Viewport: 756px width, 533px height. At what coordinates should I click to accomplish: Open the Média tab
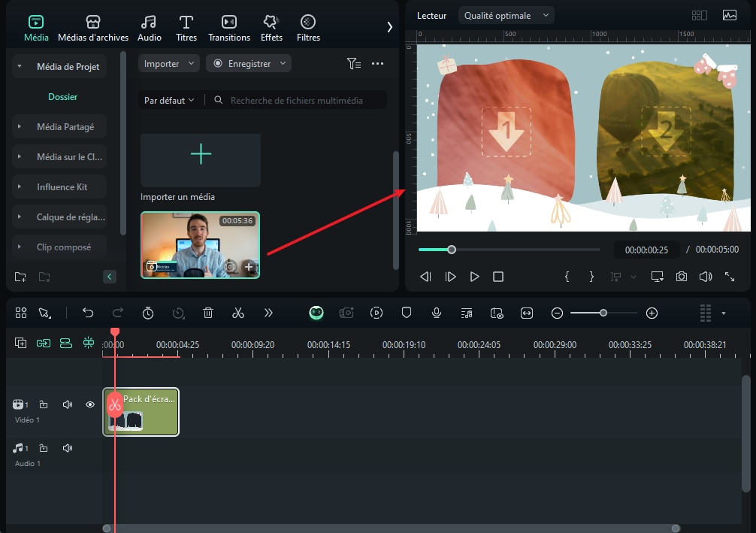[x=36, y=28]
